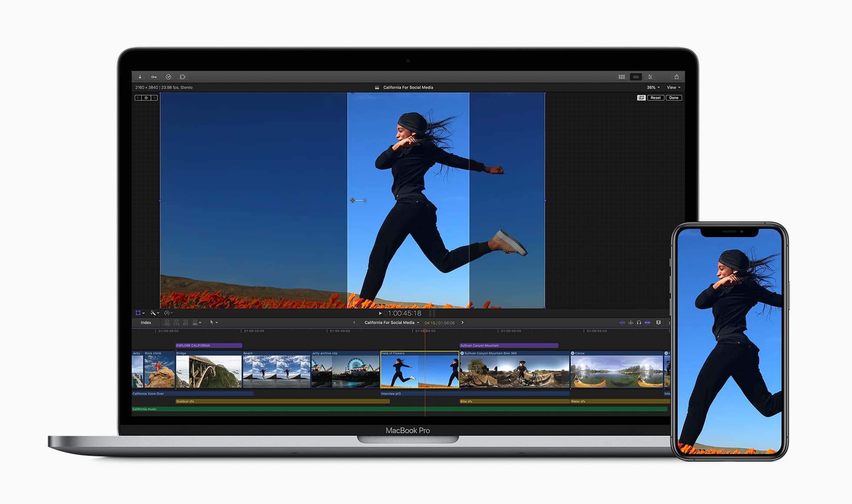Open the View dropdown in the viewer
852x504 pixels.
tap(673, 87)
